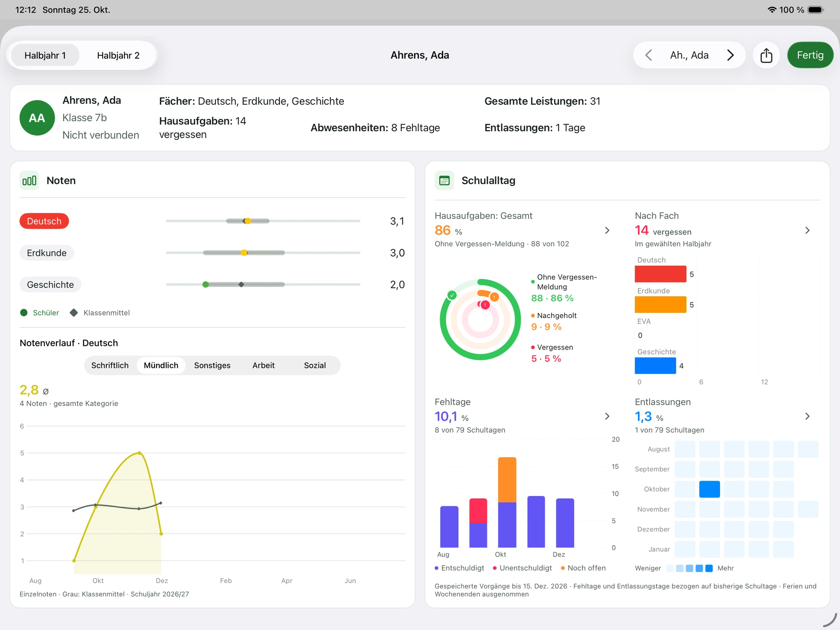The width and height of the screenshot is (840, 630).
Task: Select the Erdkunde subject pill
Action: (x=47, y=253)
